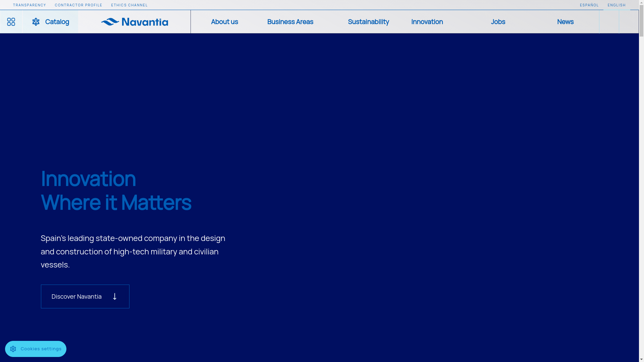Open the Ethics Channel link

[129, 5]
